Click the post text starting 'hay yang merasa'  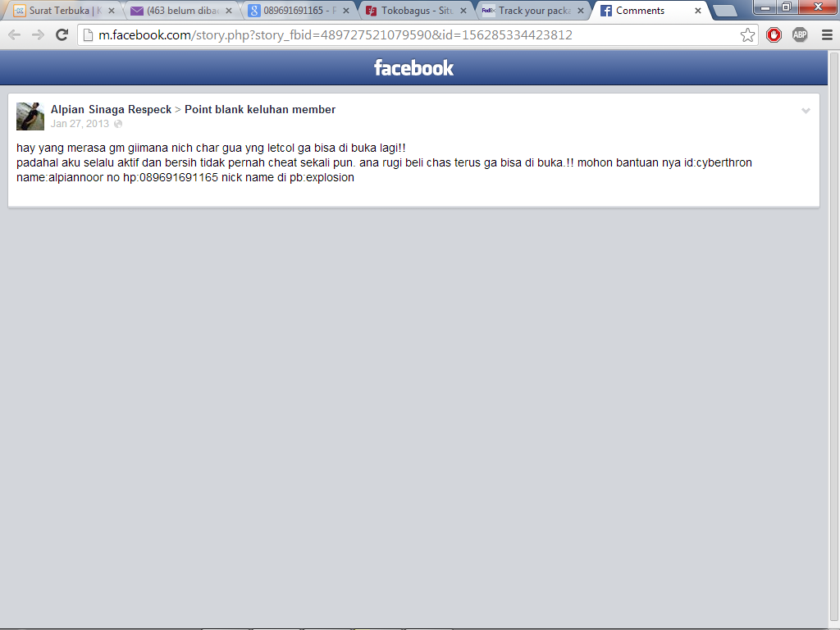(x=211, y=148)
